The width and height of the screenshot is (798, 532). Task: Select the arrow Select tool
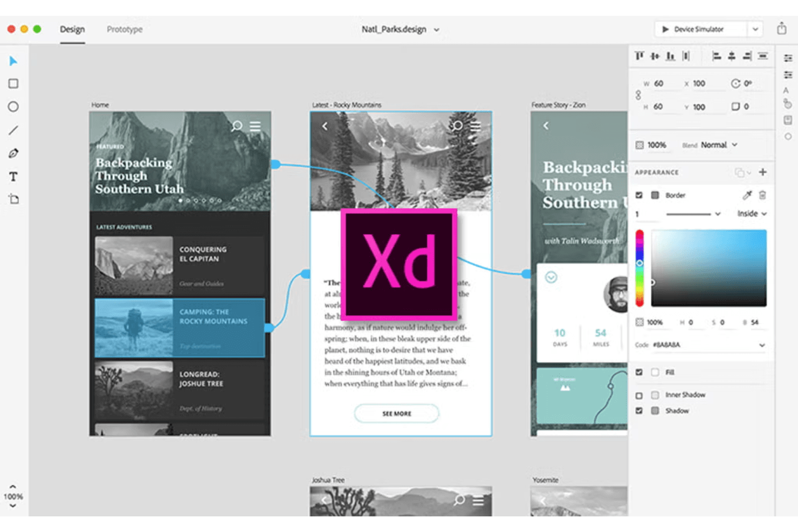[13, 61]
